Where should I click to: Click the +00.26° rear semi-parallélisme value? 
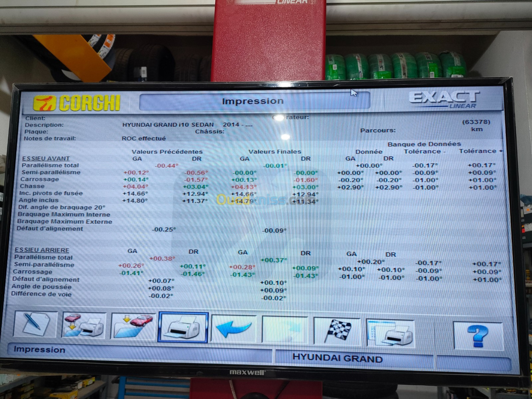pyautogui.click(x=131, y=266)
